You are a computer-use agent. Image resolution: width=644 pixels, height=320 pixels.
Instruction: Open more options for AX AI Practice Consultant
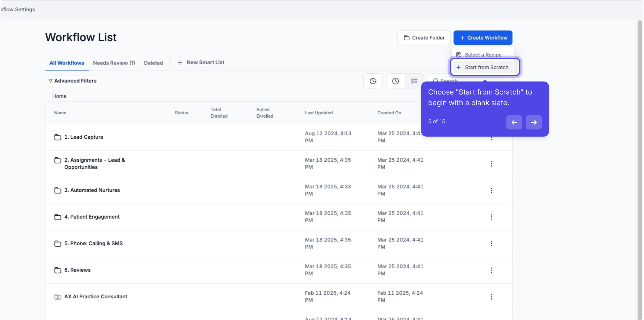[x=491, y=297]
